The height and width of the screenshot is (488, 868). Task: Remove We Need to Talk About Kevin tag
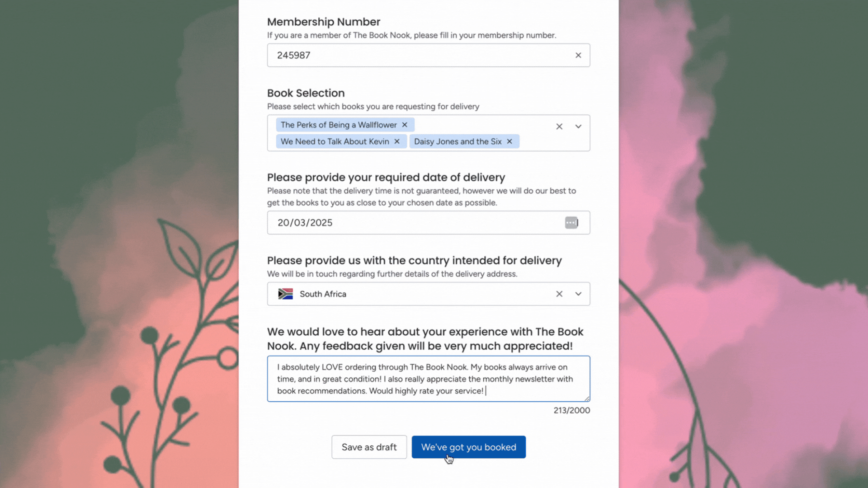[x=397, y=141]
